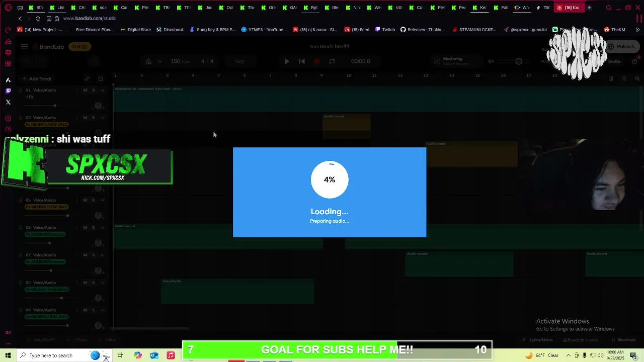The image size is (644, 362).
Task: Open the Twitch icon in browser sidebar
Action: click(x=8, y=91)
